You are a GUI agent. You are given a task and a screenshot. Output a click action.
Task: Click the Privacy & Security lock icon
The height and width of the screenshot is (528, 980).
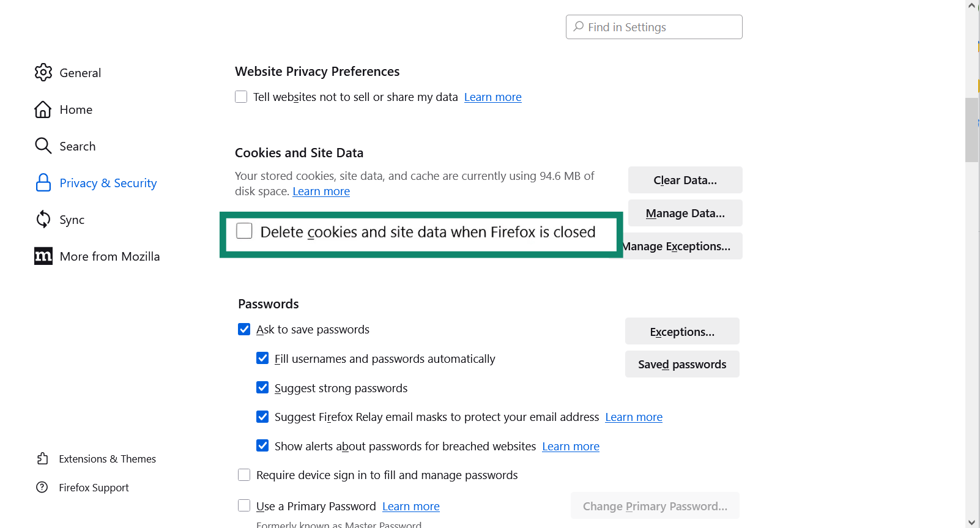click(x=43, y=182)
